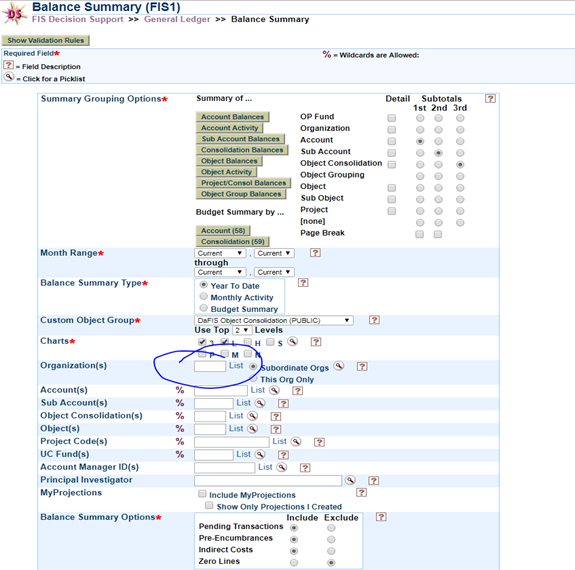This screenshot has height=570, width=575.
Task: Click the Account (58) budget button
Action: pos(223,230)
